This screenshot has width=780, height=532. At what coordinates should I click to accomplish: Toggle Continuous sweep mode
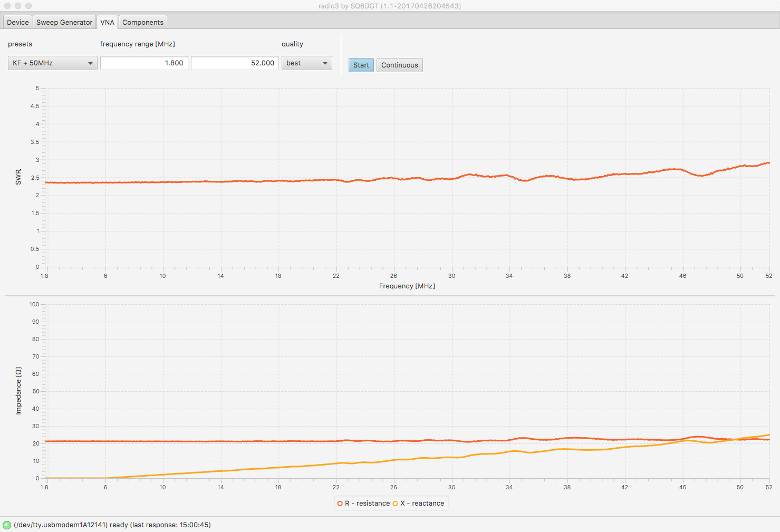[399, 65]
